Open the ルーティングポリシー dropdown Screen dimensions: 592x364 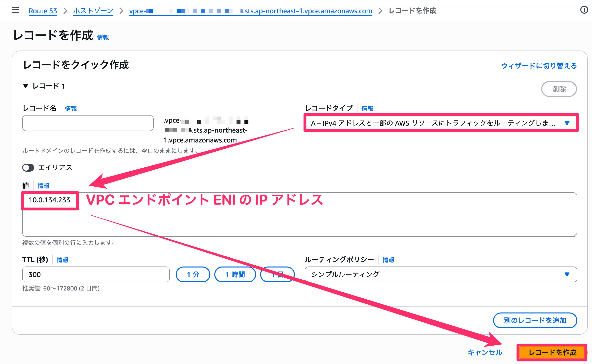click(x=441, y=274)
